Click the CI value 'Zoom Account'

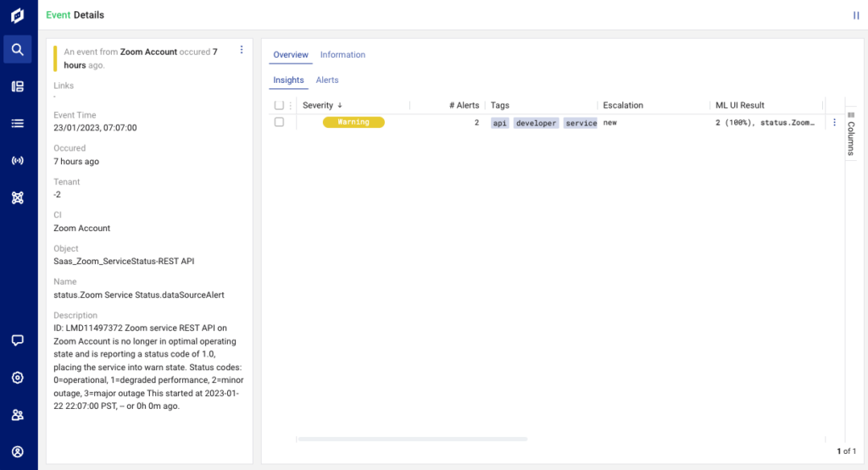pyautogui.click(x=82, y=228)
